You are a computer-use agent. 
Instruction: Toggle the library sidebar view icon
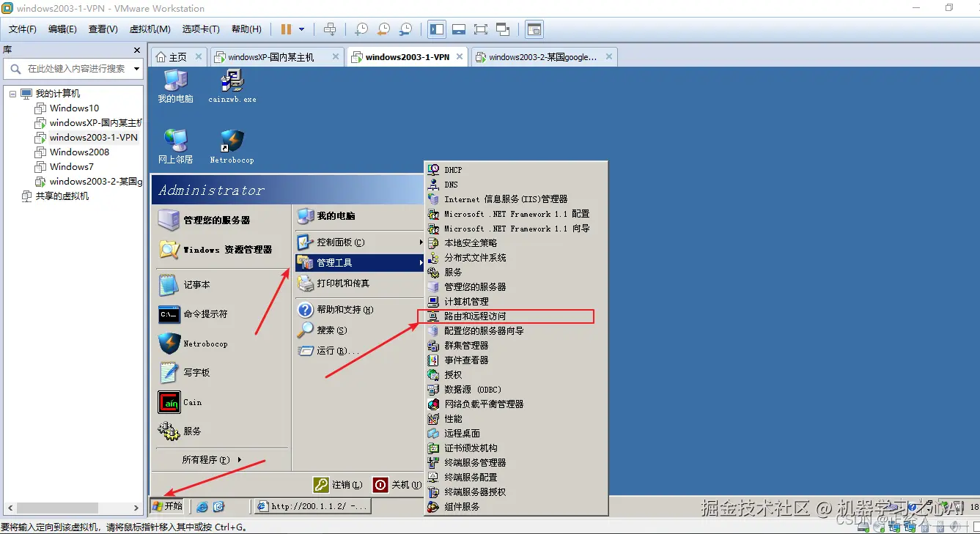pos(437,29)
